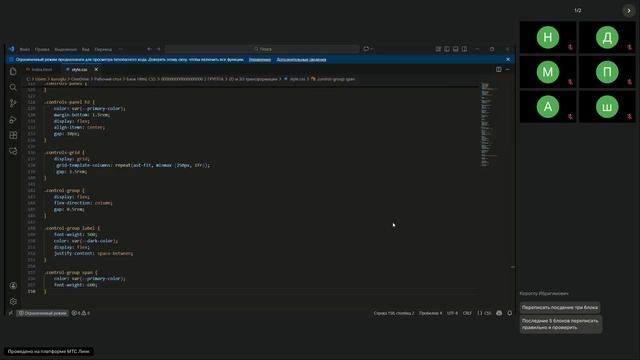Change the CRLF line ending
640x360 pixels.
tap(467, 313)
